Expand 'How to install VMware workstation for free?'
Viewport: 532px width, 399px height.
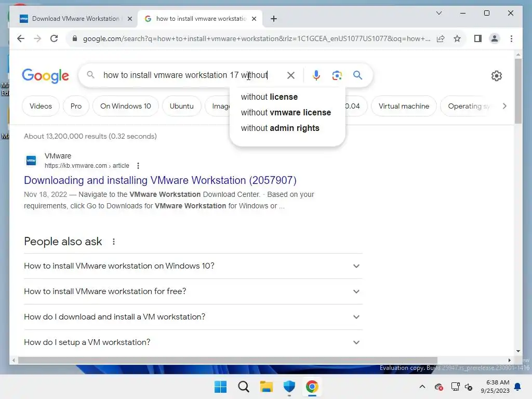pos(193,291)
